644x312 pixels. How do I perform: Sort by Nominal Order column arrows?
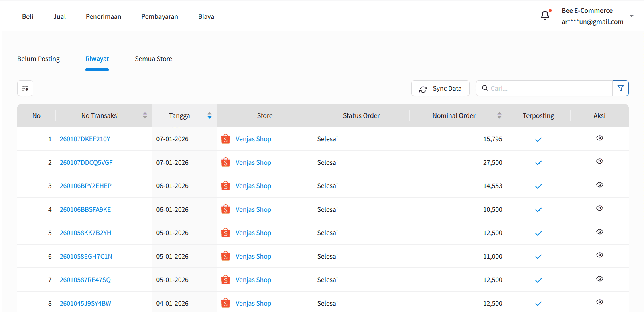pos(499,115)
